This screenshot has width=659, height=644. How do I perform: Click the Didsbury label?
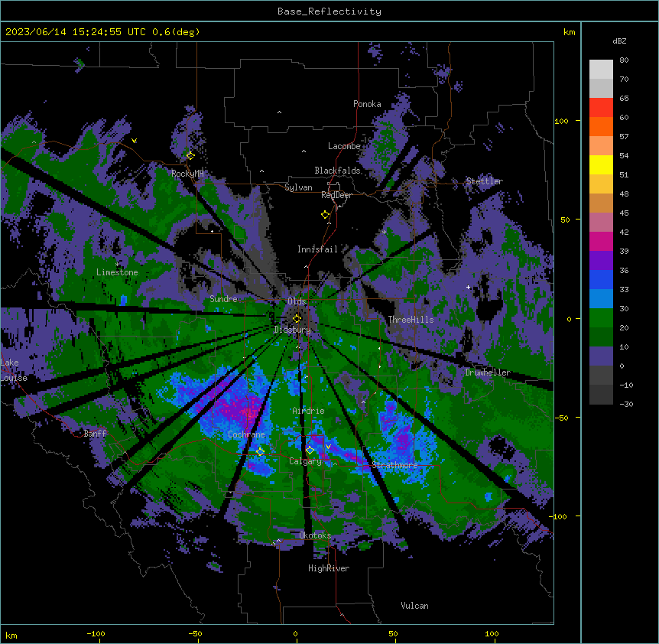point(293,330)
